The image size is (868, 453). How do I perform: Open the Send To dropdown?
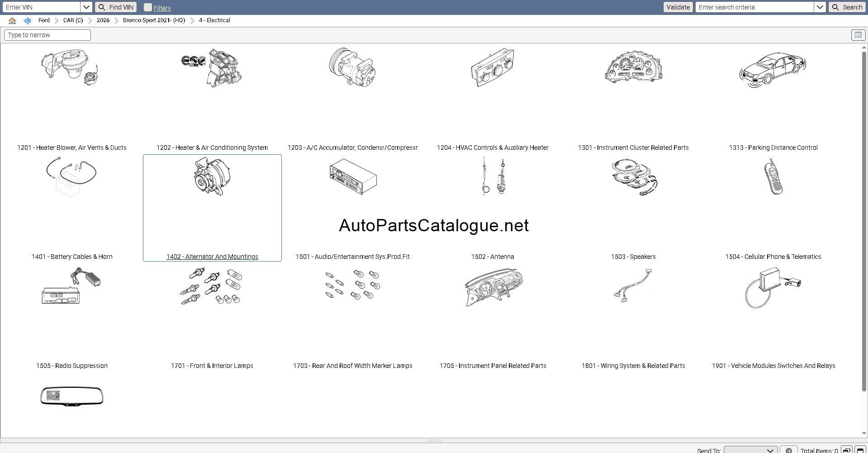point(750,450)
